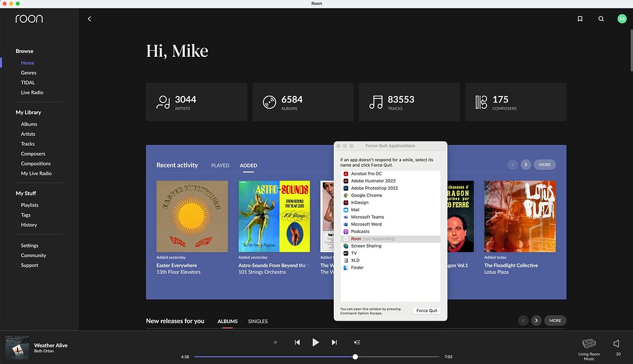Click MORE in New releases

coord(555,320)
